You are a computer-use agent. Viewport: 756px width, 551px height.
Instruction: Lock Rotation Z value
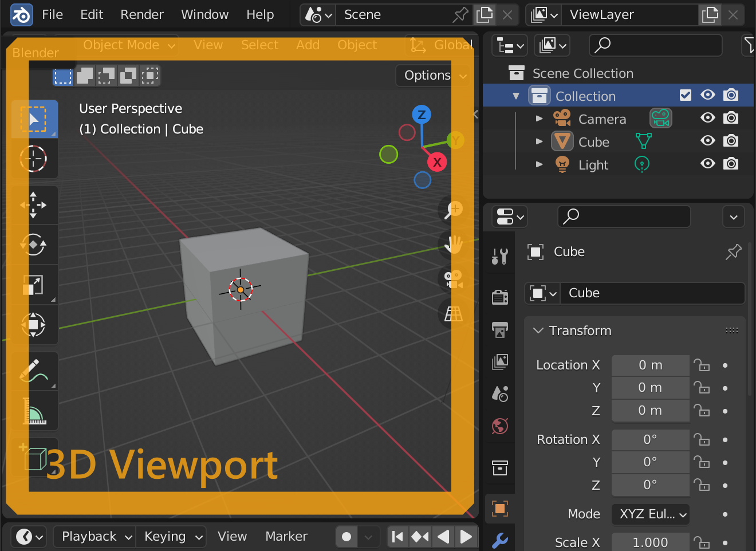point(702,486)
